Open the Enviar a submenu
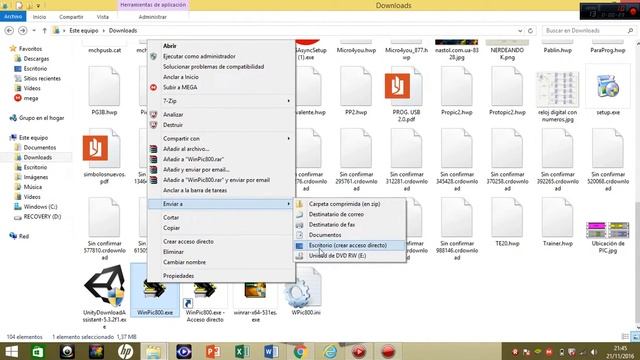 pos(221,204)
